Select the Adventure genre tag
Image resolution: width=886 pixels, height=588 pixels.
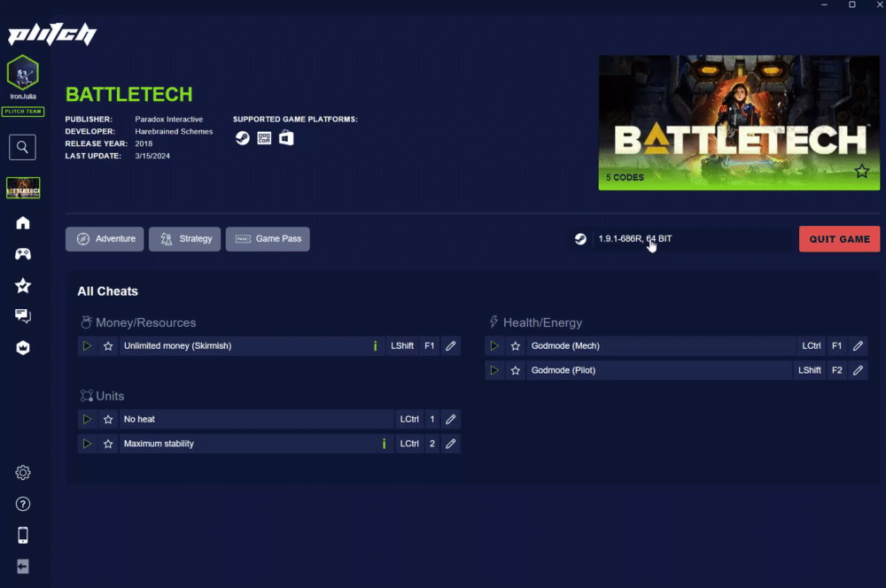pyautogui.click(x=105, y=239)
